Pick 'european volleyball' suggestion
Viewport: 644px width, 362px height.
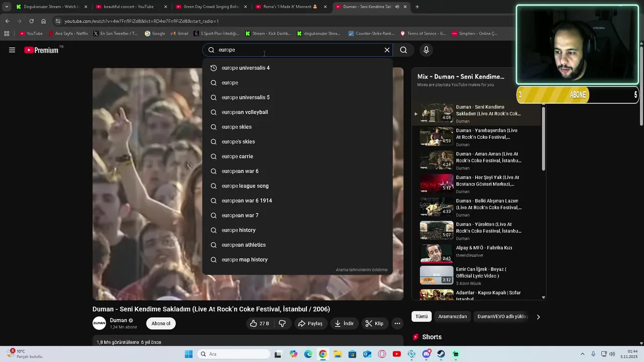pos(297,112)
